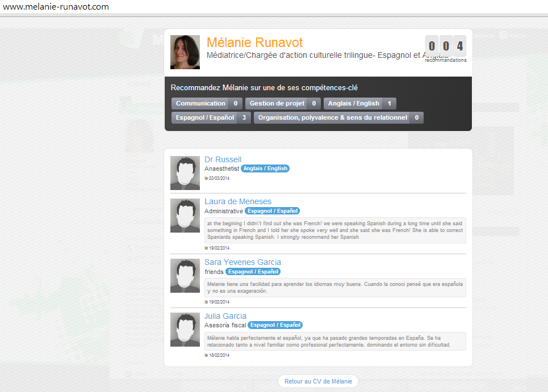Click the recommendations counter showing 004
This screenshot has width=548, height=392.
tap(446, 47)
